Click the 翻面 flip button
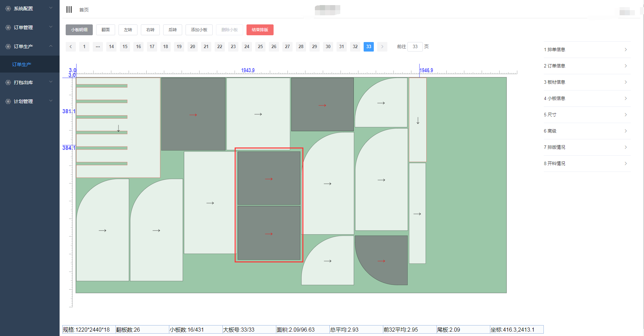This screenshot has height=336, width=644. (x=106, y=30)
